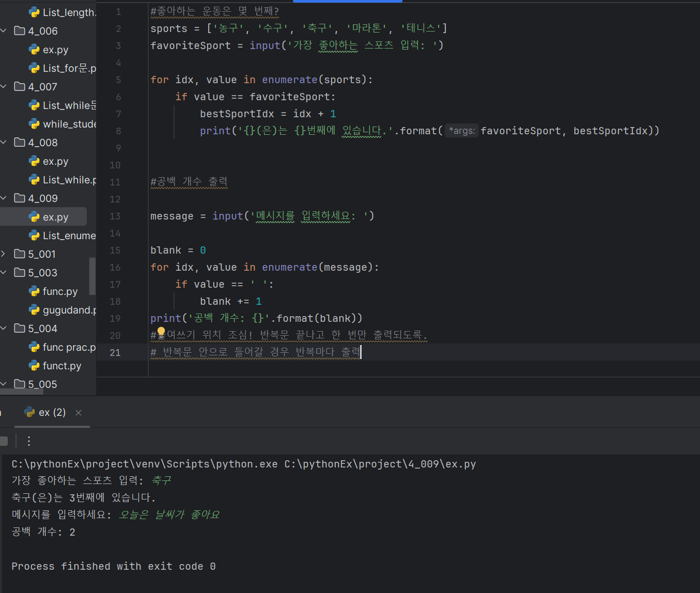Click line number 21 in the gutter
The width and height of the screenshot is (700, 593).
pyautogui.click(x=115, y=353)
